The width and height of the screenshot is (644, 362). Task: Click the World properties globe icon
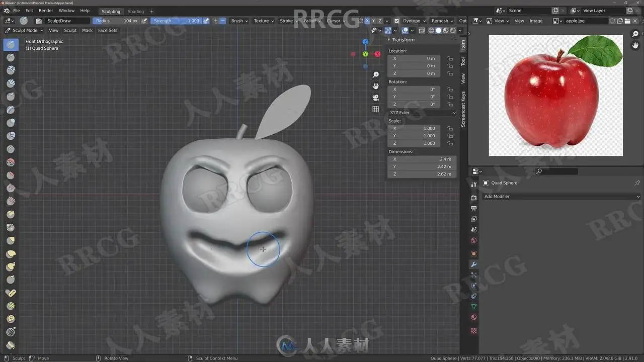click(473, 240)
